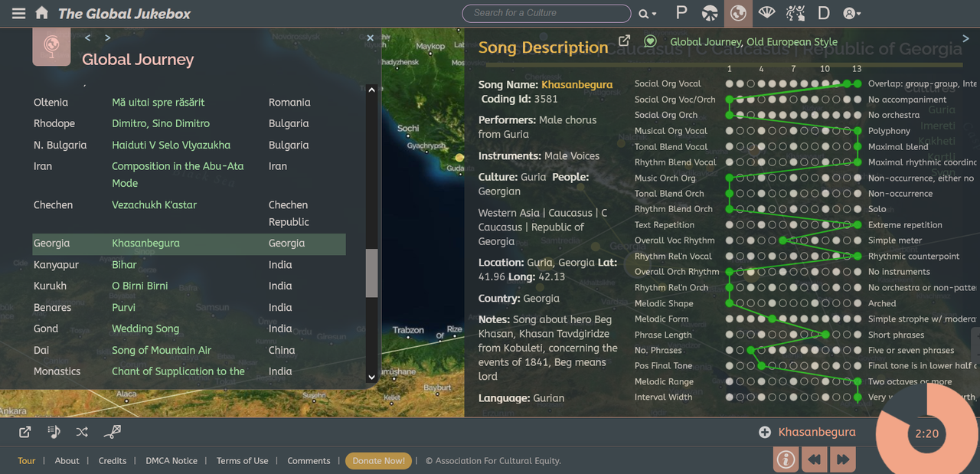
Task: Open the sunburst wheel view icon
Action: coord(710,13)
